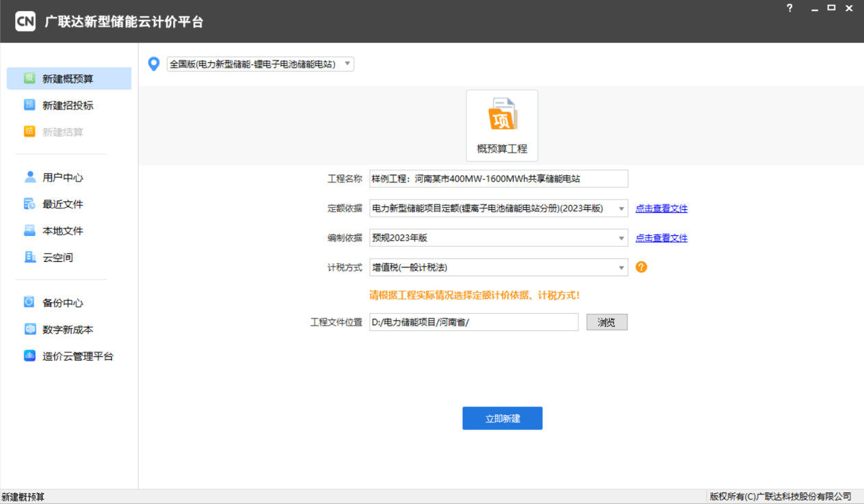Viewport: 864px width, 504px height.
Task: Click the CN application logo icon
Action: 25,21
